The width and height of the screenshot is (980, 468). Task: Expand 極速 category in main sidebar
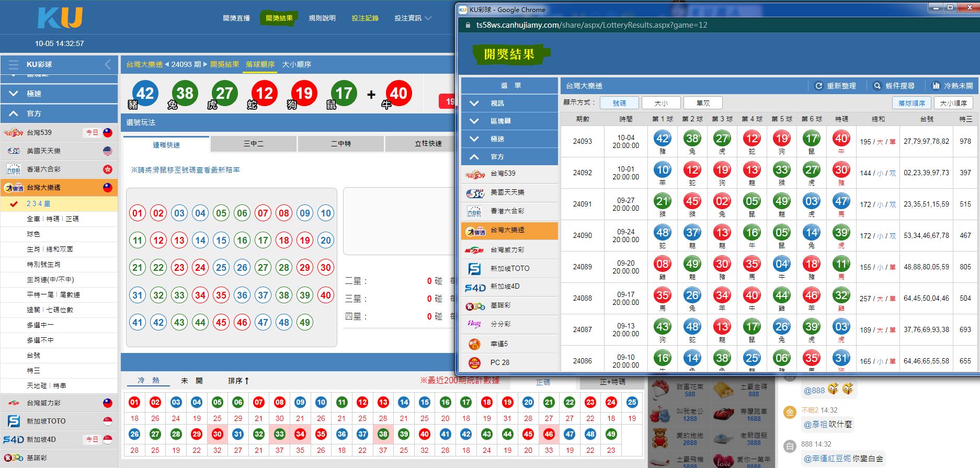pos(59,94)
